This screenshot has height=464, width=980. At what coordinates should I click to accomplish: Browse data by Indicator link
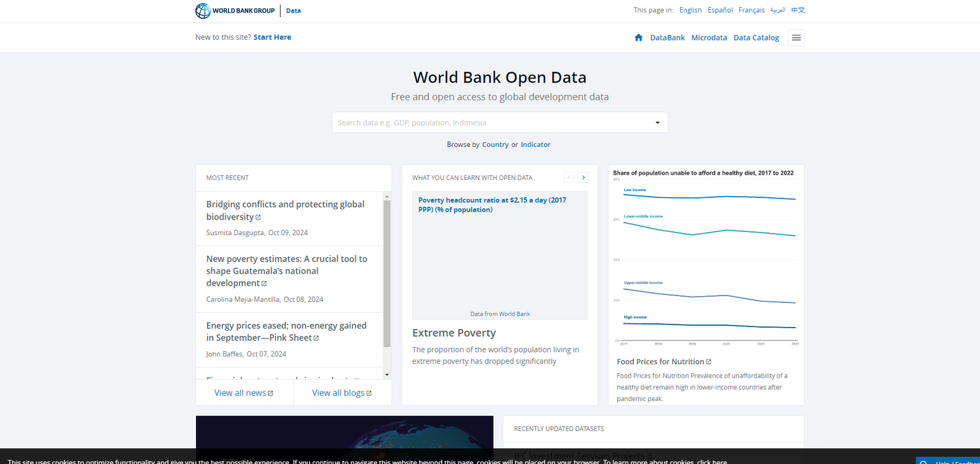click(x=535, y=144)
